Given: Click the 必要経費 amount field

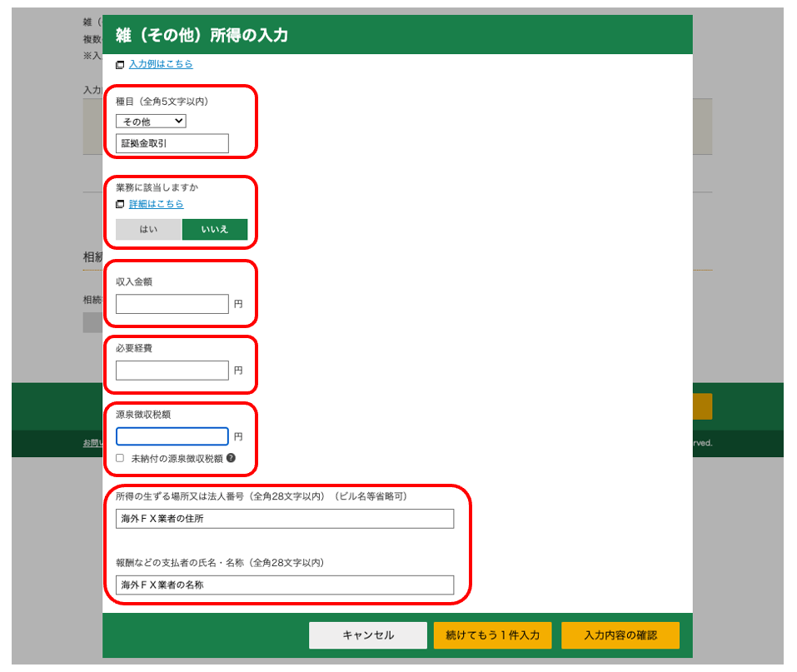Looking at the screenshot, I should coord(172,371).
